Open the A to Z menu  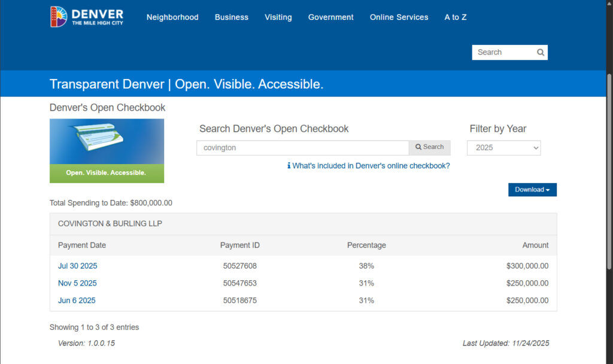coord(455,17)
